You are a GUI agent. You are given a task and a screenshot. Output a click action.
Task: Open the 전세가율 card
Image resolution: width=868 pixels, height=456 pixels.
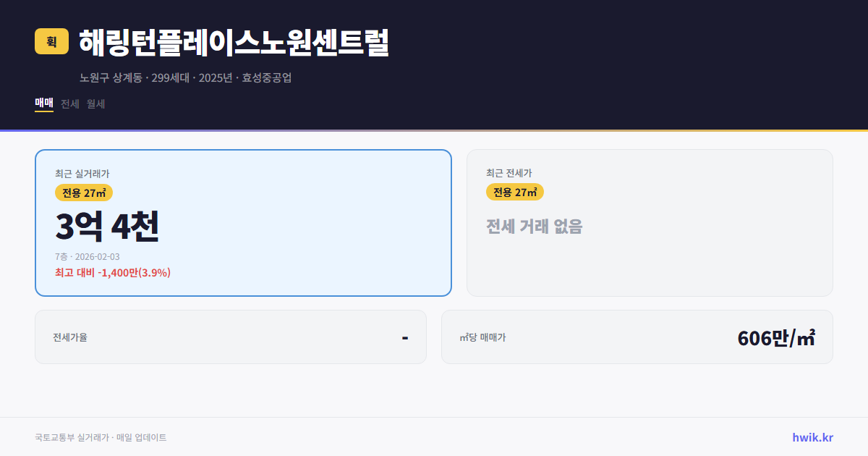tap(230, 337)
